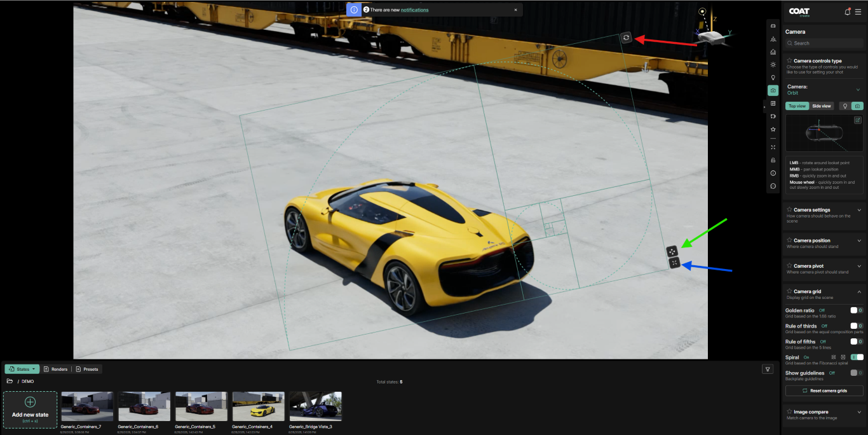Screen dimensions: 868x435
Task: Disable the Spiral grid toggle
Action: [857, 357]
